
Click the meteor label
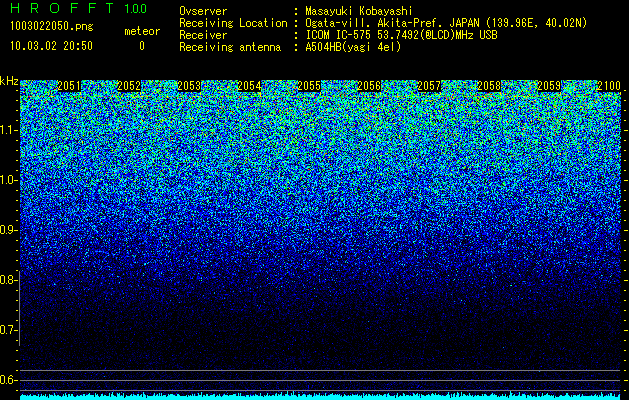click(142, 31)
